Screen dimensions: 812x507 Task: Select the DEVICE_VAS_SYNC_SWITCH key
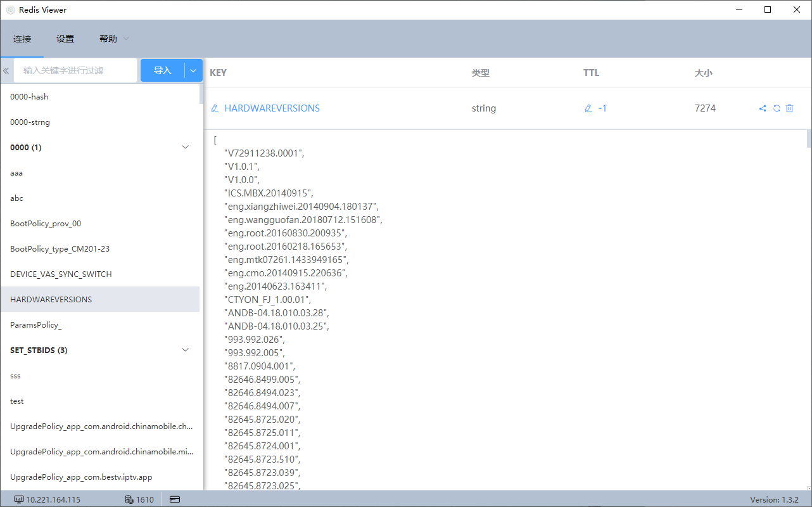[100, 274]
